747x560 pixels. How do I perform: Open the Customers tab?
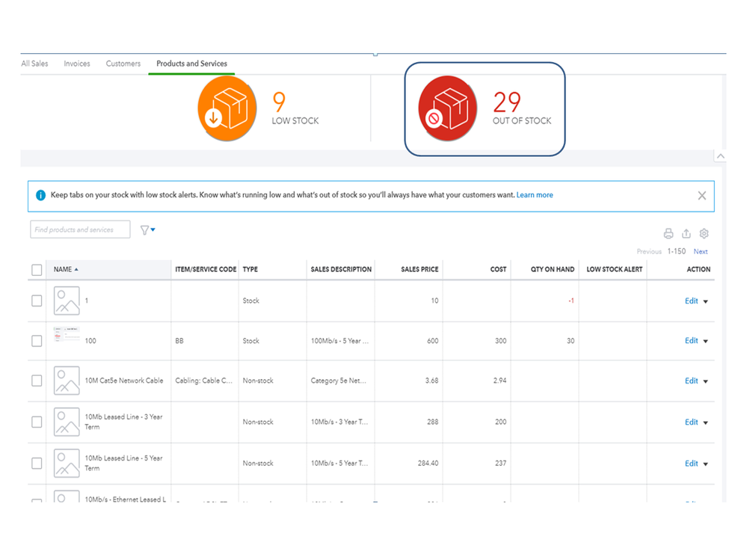point(123,64)
